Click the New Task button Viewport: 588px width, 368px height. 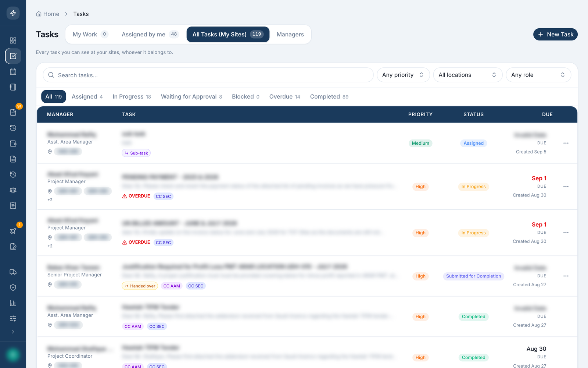pyautogui.click(x=555, y=34)
